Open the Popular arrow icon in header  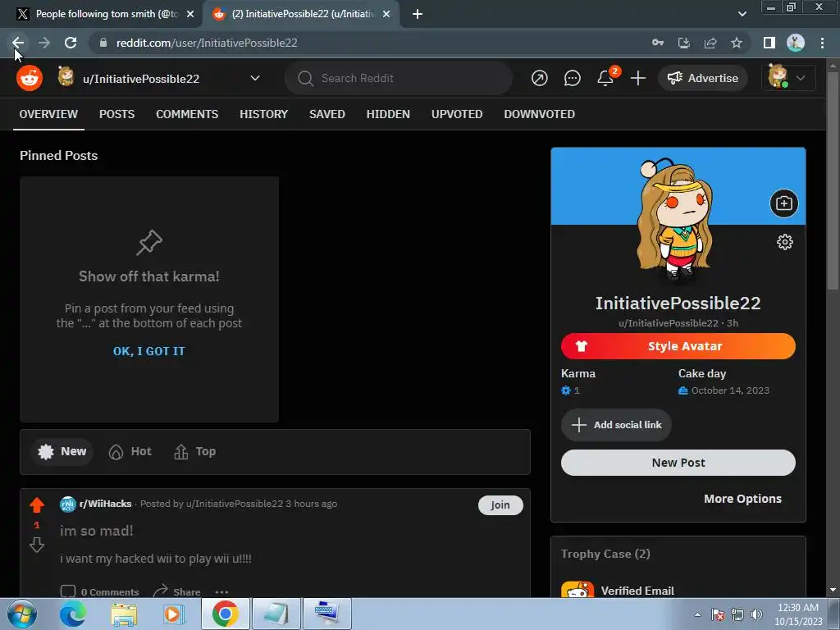540,78
